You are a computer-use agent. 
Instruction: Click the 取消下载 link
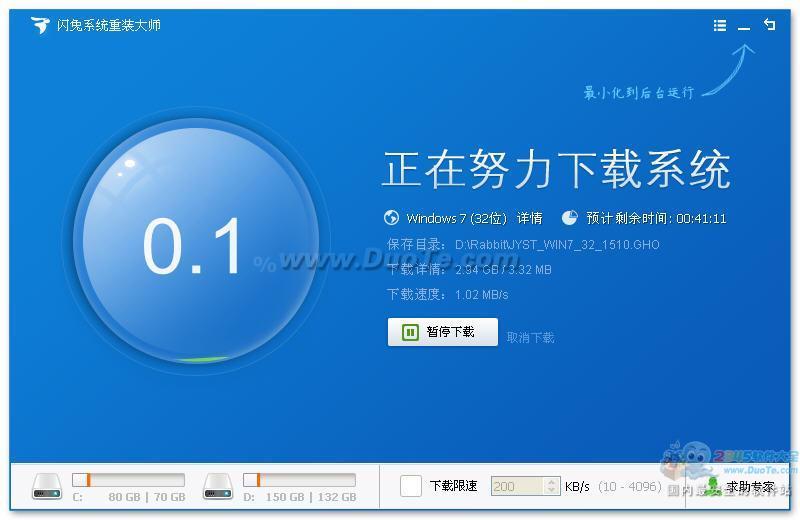pos(530,337)
